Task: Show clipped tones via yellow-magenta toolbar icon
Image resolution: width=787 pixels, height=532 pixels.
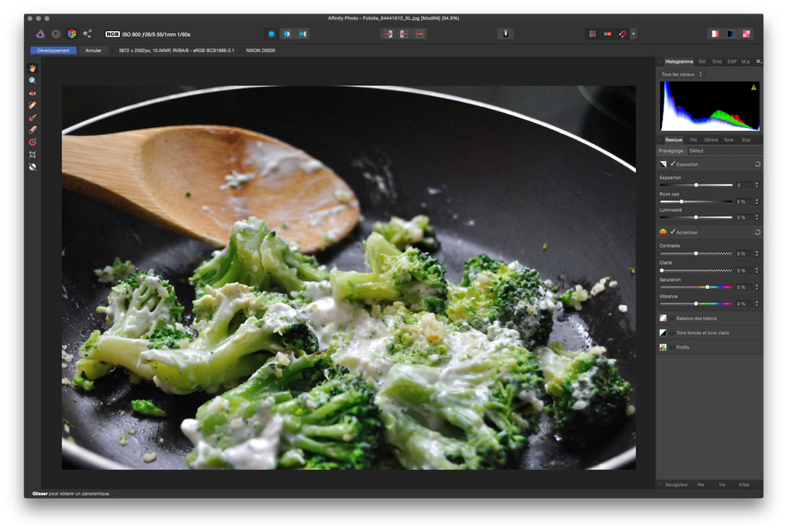Action: pos(747,34)
